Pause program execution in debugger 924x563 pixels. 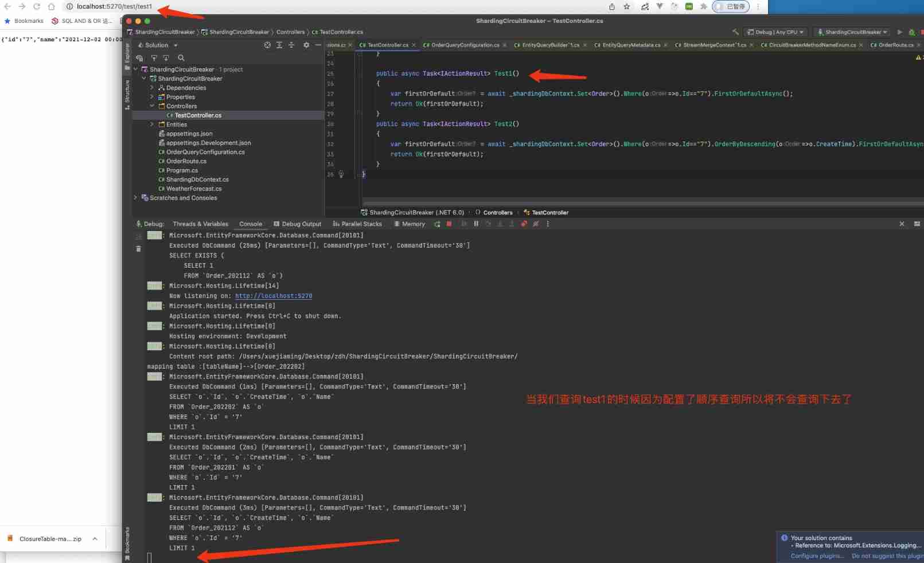pos(476,224)
